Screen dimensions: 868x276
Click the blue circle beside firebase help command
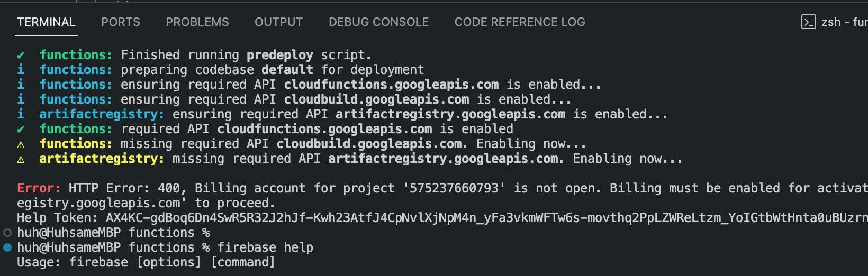[7, 247]
